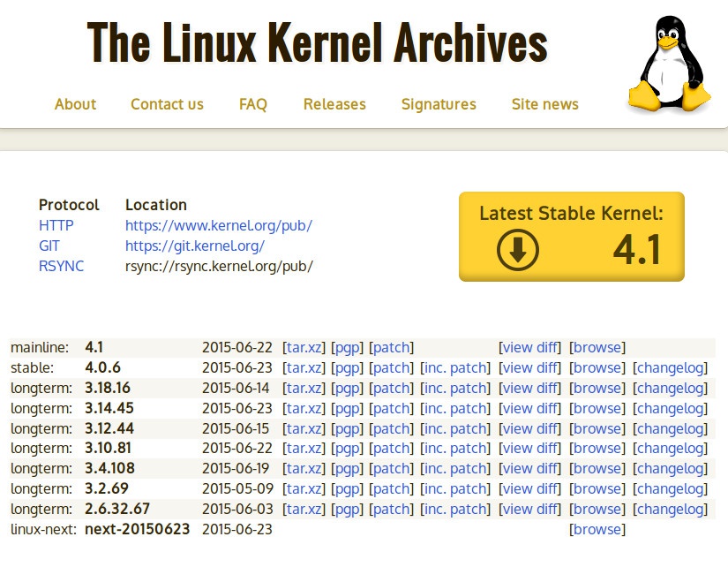
Task: Open changelog for longterm 2.6.32.67
Action: pos(671,510)
